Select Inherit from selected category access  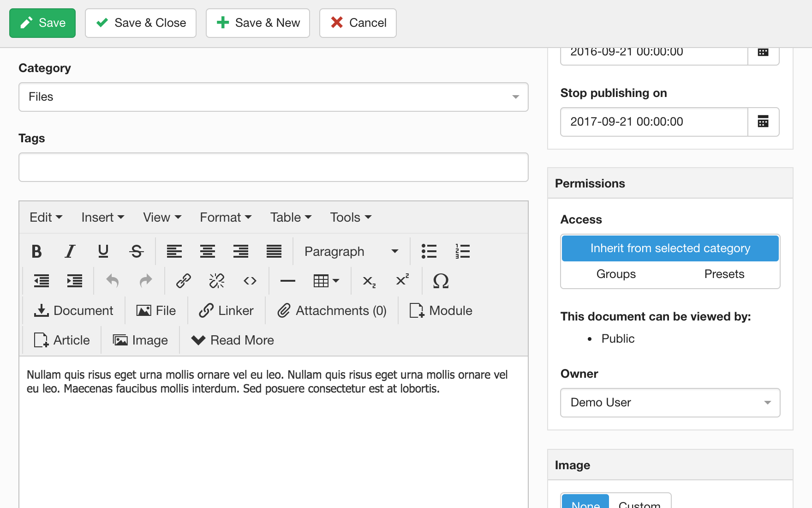(670, 248)
